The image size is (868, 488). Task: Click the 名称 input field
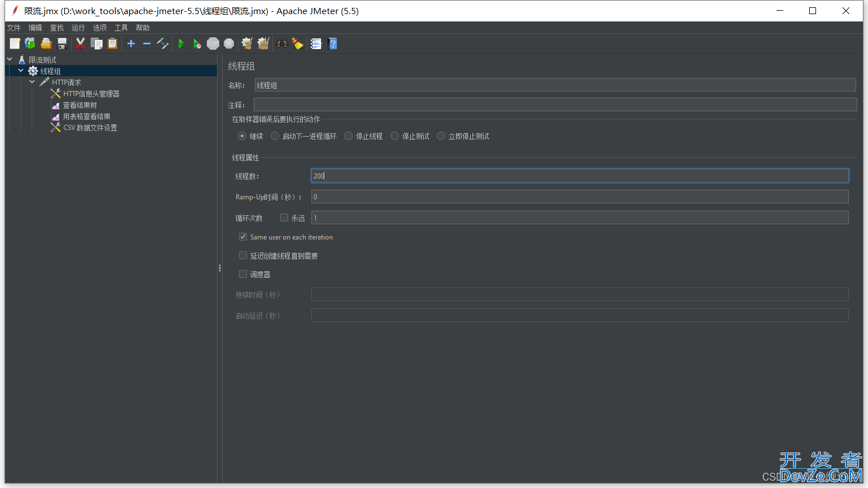(x=555, y=85)
